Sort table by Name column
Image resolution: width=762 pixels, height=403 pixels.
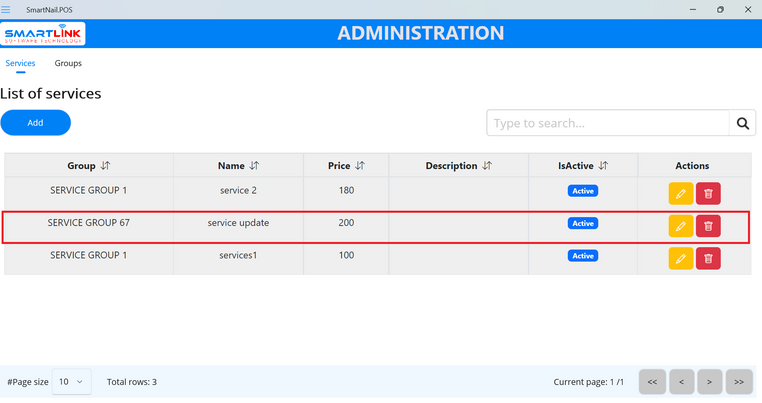coord(254,166)
